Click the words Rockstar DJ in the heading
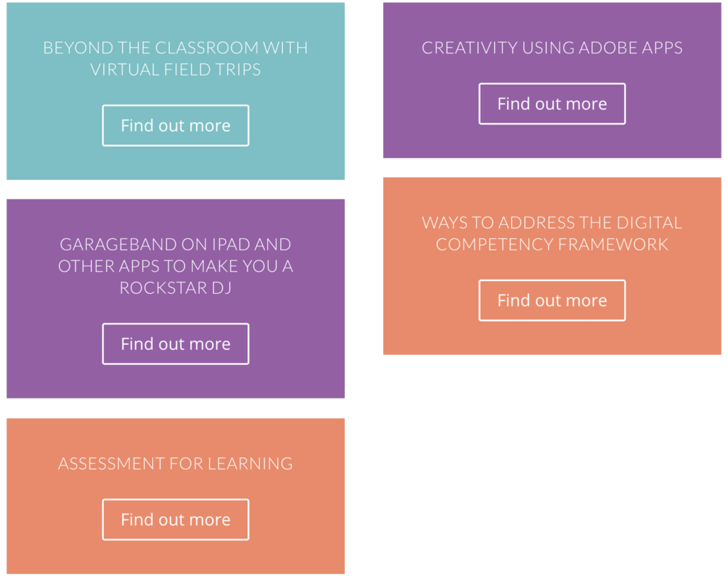The width and height of the screenshot is (728, 579). click(x=176, y=288)
